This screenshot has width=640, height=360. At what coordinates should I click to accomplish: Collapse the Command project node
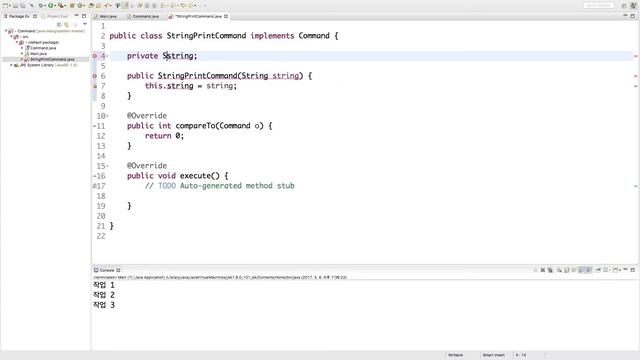pos(6,31)
